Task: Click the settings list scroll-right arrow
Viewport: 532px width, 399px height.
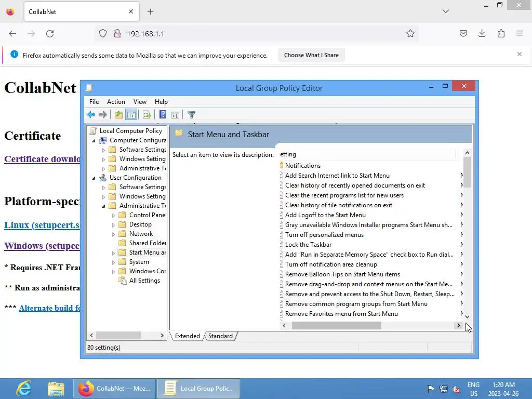Action: pyautogui.click(x=458, y=325)
